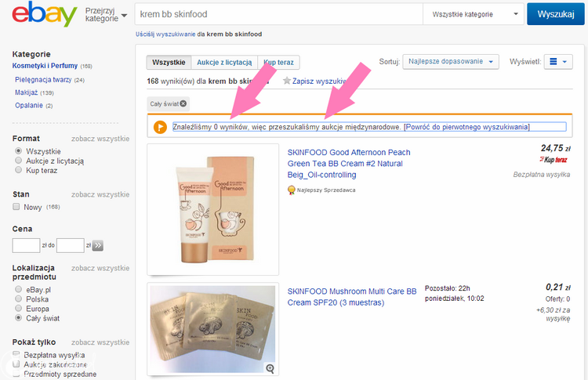This screenshot has height=380, width=588.
Task: Click the maximum price input field
Action: tap(70, 245)
